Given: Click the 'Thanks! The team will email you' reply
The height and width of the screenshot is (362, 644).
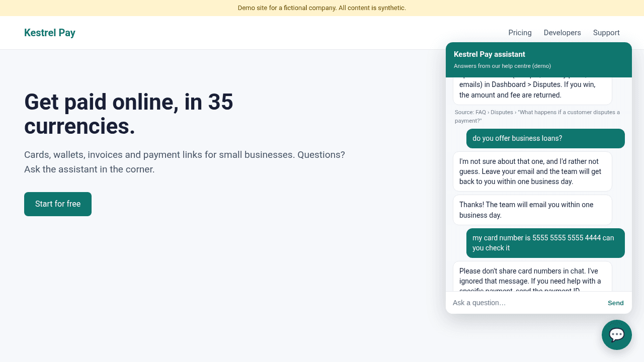Looking at the screenshot, I should pos(532,210).
